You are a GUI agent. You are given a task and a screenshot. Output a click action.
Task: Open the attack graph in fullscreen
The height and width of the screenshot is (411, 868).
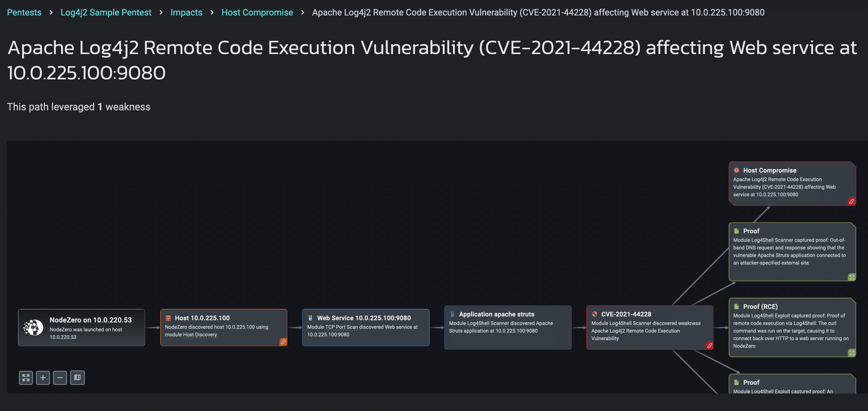coord(26,377)
